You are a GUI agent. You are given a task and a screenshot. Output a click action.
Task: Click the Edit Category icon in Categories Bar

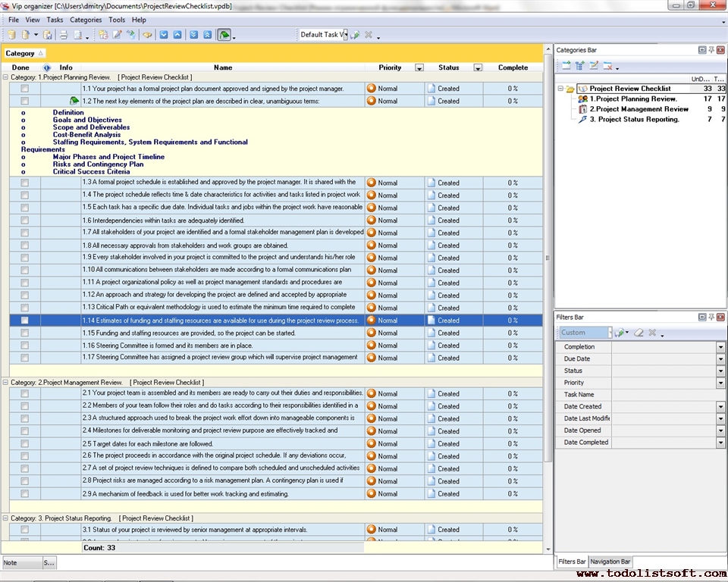point(594,66)
